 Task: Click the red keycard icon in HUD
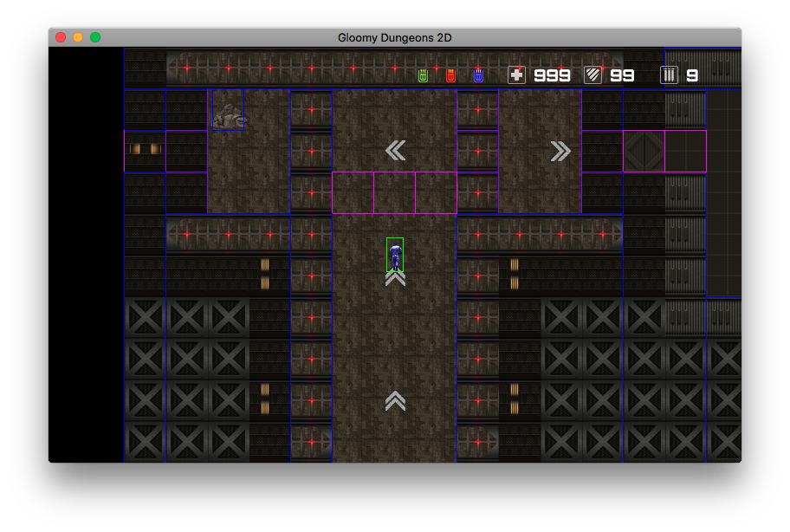[x=451, y=75]
